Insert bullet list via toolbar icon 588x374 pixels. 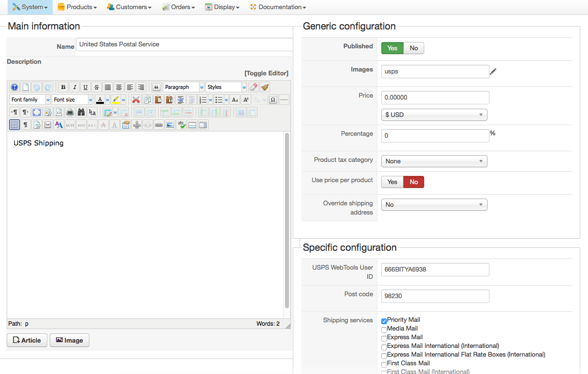(219, 100)
